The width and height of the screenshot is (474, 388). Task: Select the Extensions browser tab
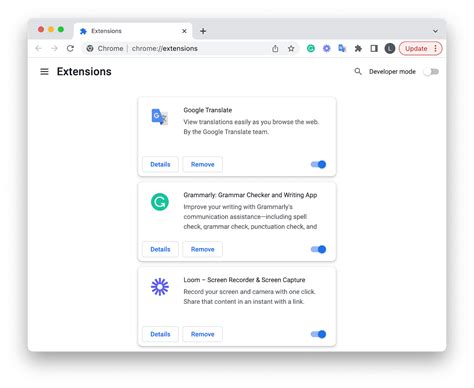[x=133, y=31]
